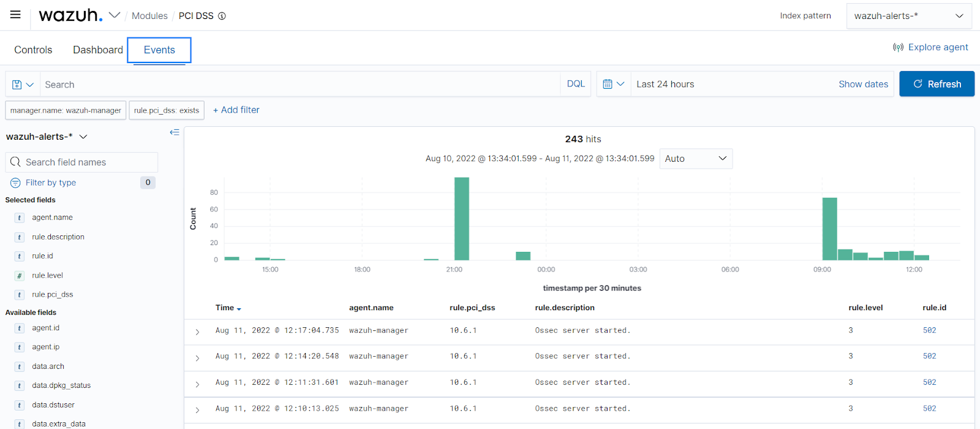Viewport: 980px width, 429px height.
Task: Open rule 502 link in the 12:11:31 row
Action: [x=929, y=382]
